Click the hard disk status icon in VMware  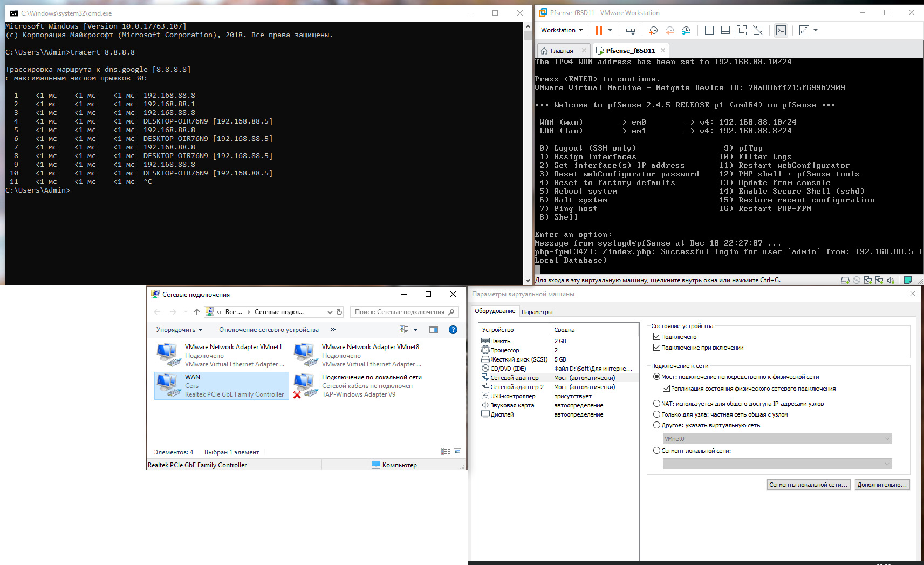click(845, 280)
